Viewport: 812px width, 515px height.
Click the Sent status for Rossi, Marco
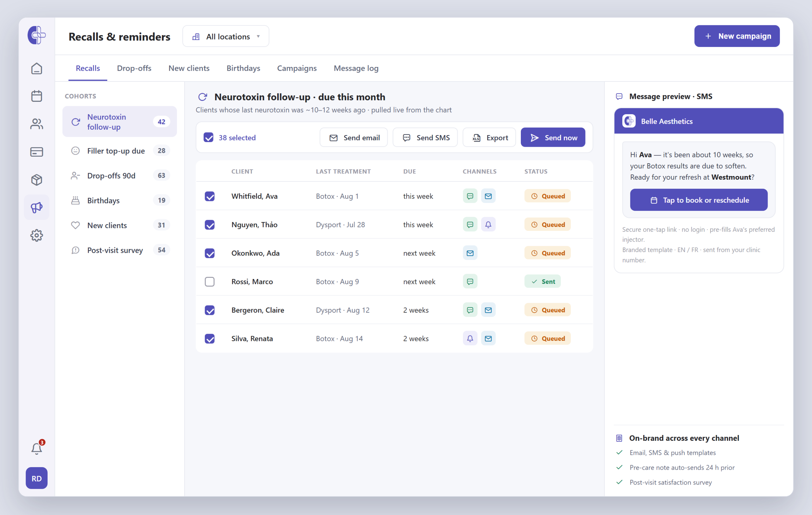click(x=542, y=281)
